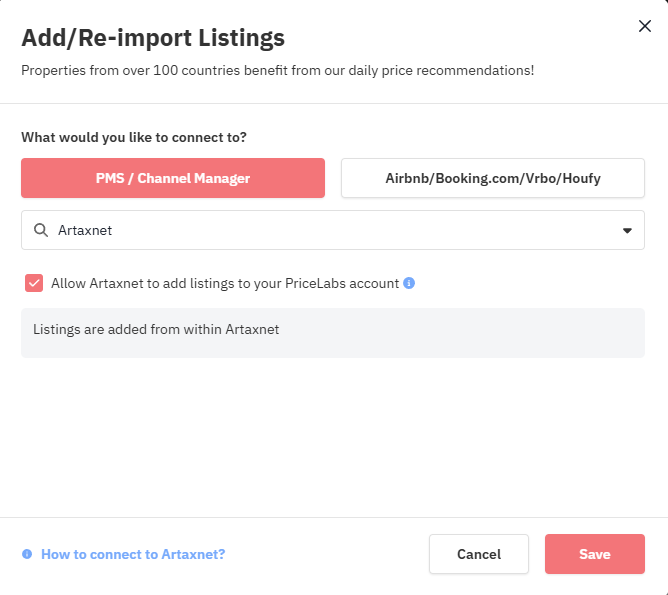Click the Cancel button

coord(479,554)
